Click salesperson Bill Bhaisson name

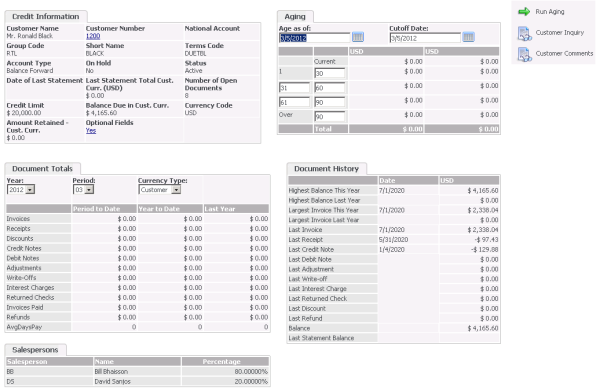click(111, 372)
